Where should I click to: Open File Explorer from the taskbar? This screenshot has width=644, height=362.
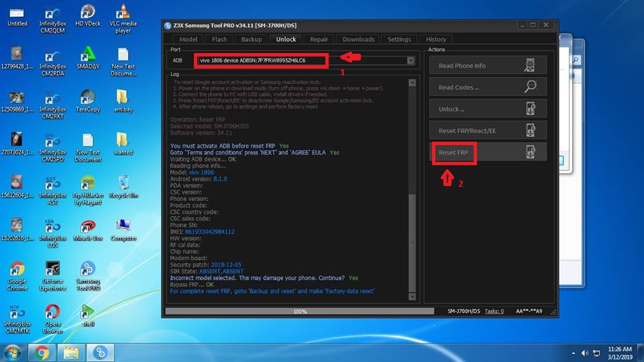click(x=70, y=353)
